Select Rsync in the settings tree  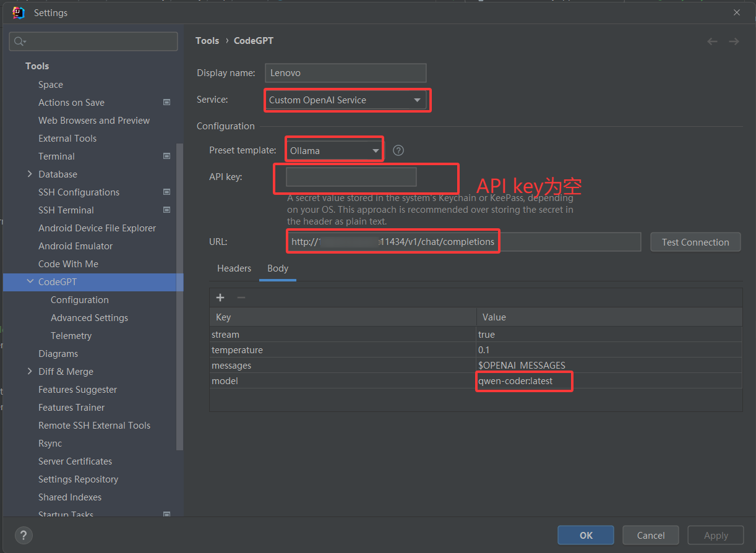(x=50, y=443)
